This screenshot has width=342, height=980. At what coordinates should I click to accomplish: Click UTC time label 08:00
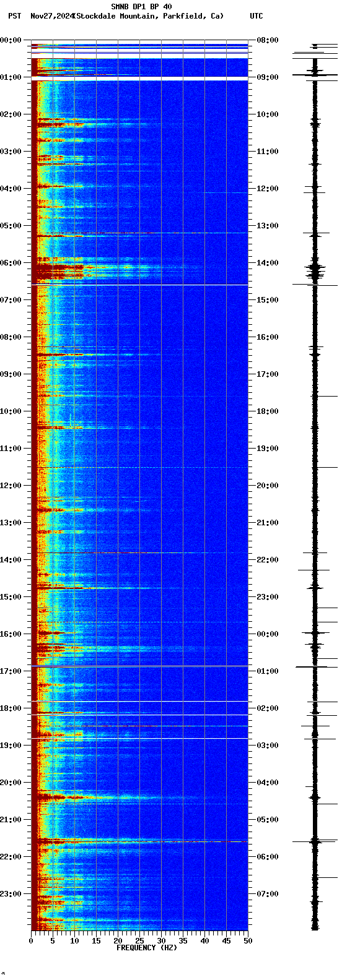pos(268,40)
